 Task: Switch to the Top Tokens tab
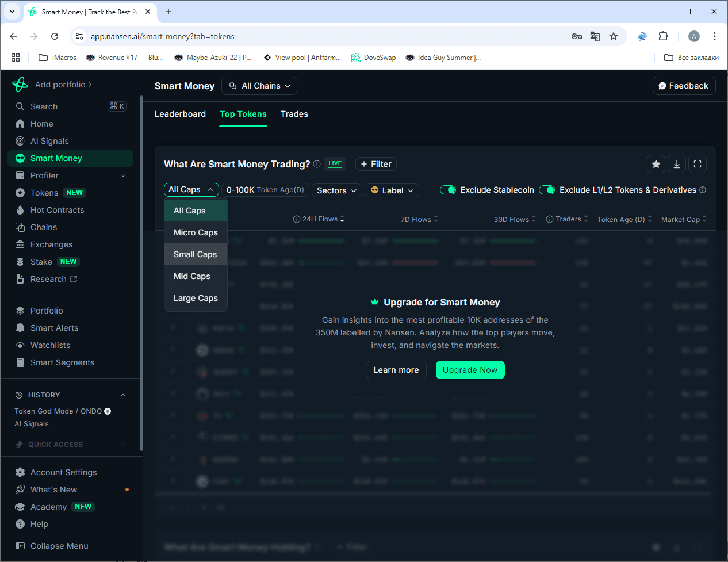coord(243,114)
